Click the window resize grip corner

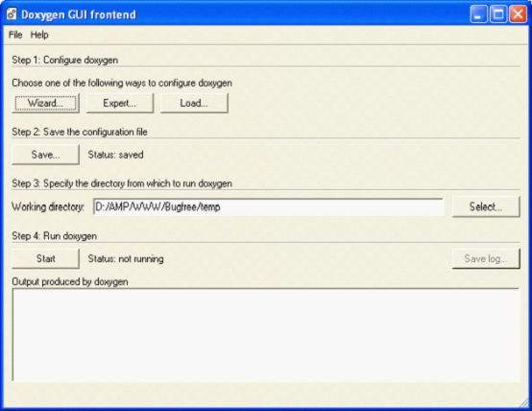coord(524,403)
